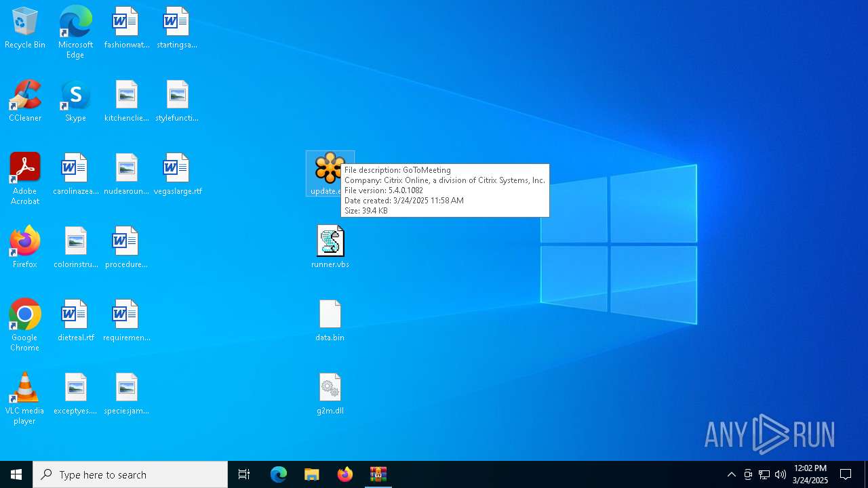Select the runner.vbs script file
Image resolution: width=868 pixels, height=488 pixels.
[x=330, y=248]
